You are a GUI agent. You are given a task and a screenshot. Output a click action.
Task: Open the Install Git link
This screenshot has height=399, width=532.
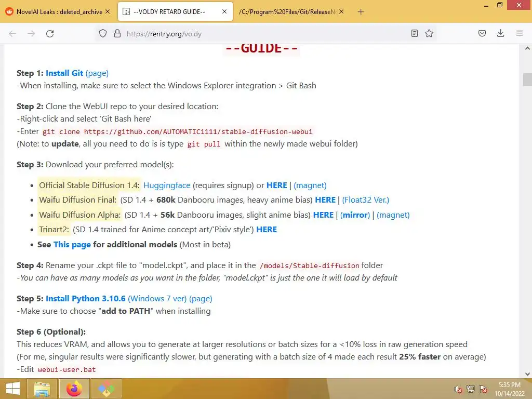[x=64, y=73]
